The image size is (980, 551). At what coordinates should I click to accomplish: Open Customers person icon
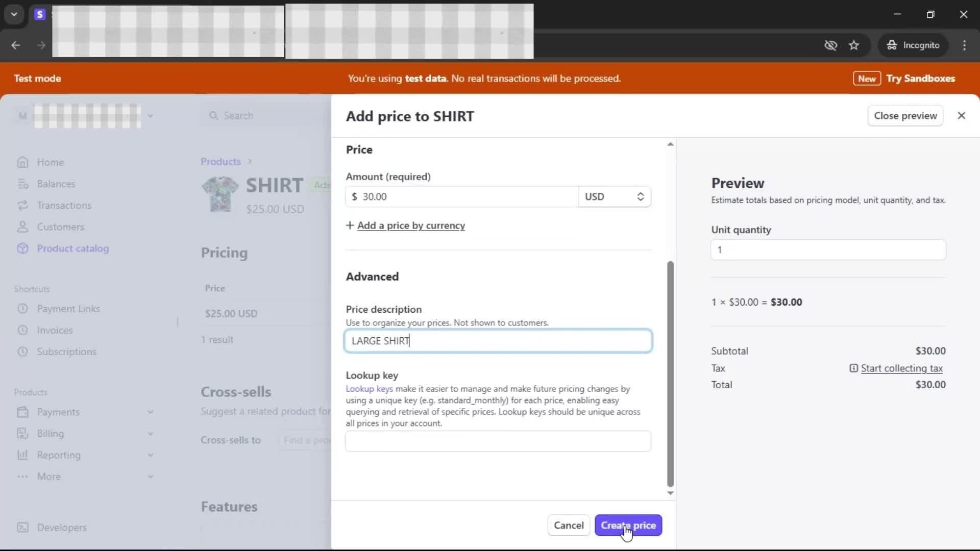[22, 227]
